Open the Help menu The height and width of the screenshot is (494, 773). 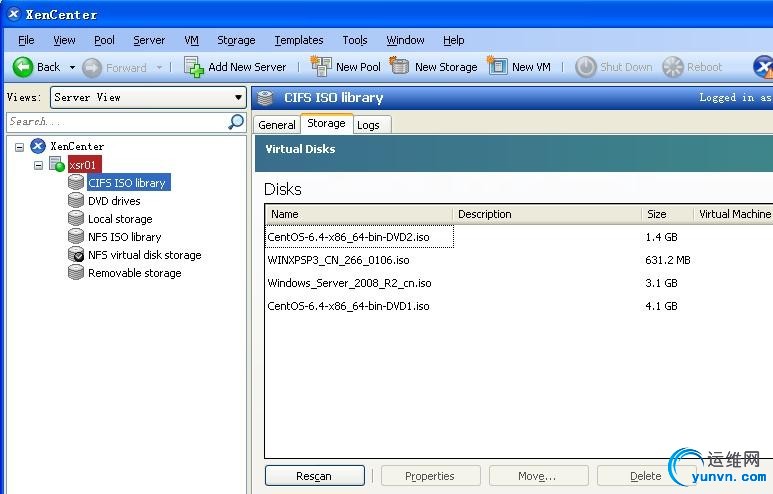coord(454,40)
